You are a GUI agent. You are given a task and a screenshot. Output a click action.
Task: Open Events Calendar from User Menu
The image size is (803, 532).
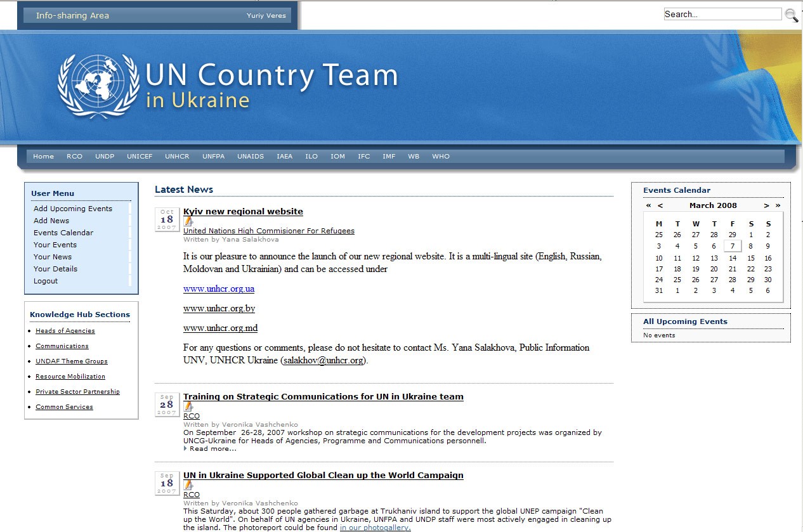coord(63,233)
